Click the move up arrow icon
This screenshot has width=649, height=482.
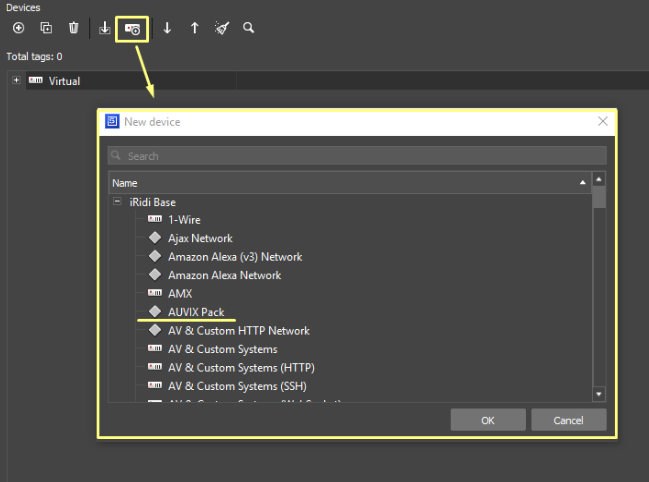pyautogui.click(x=194, y=28)
